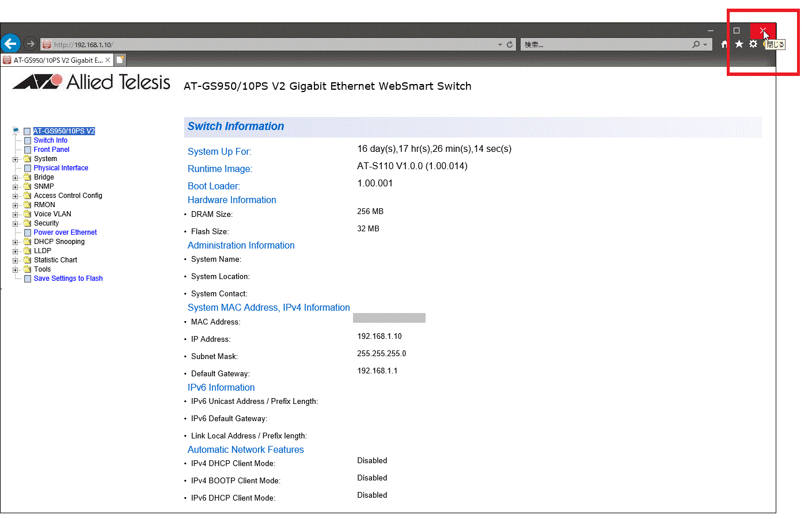This screenshot has width=812, height=519.
Task: Click the IP address value 192.168.1.10
Action: click(x=380, y=337)
